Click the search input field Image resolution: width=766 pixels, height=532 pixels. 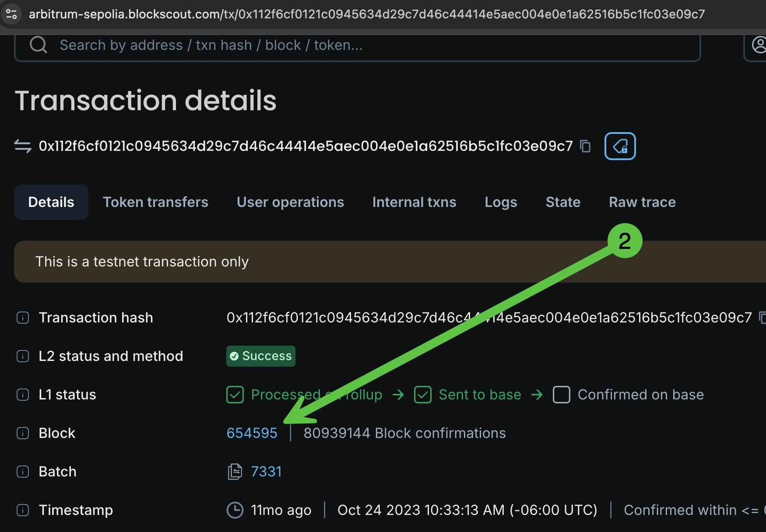[x=306, y=45]
